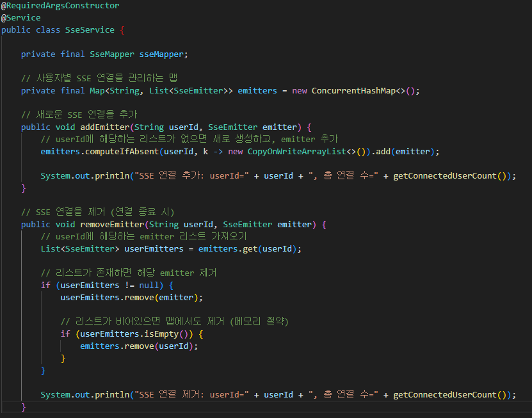Click the closing brace of addEmitter

click(24, 188)
